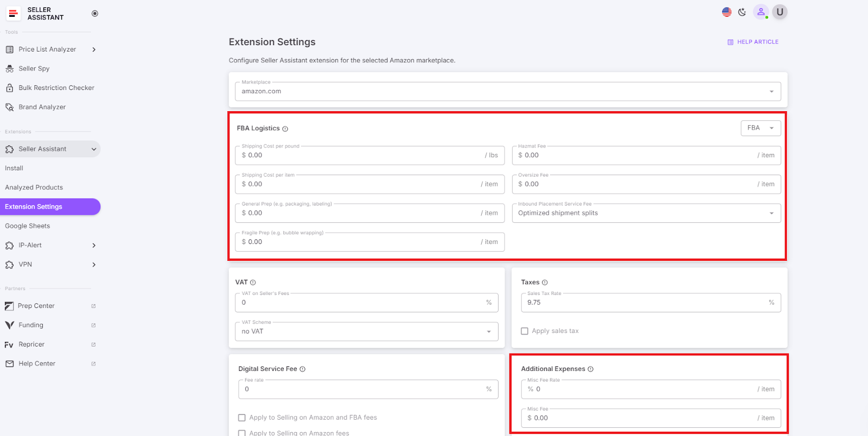Viewport: 868px width, 436px height.
Task: Open the U account avatar
Action: tap(780, 12)
